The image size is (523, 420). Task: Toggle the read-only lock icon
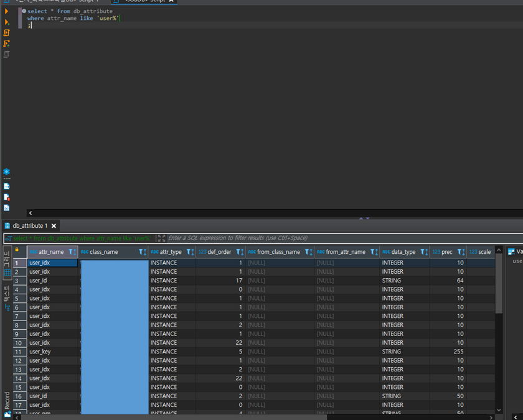coord(17,250)
